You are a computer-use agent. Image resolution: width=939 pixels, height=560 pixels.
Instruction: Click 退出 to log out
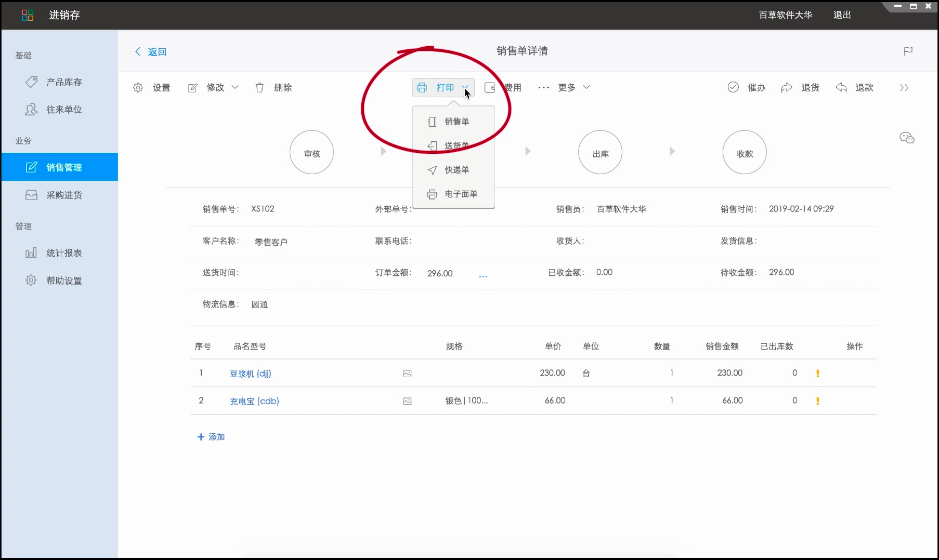click(842, 15)
